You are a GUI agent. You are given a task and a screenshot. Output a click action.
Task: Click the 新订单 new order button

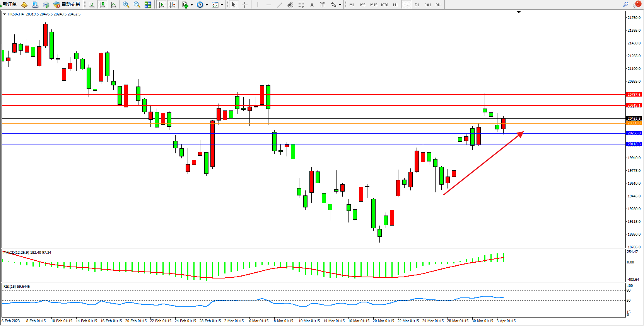tap(9, 4)
